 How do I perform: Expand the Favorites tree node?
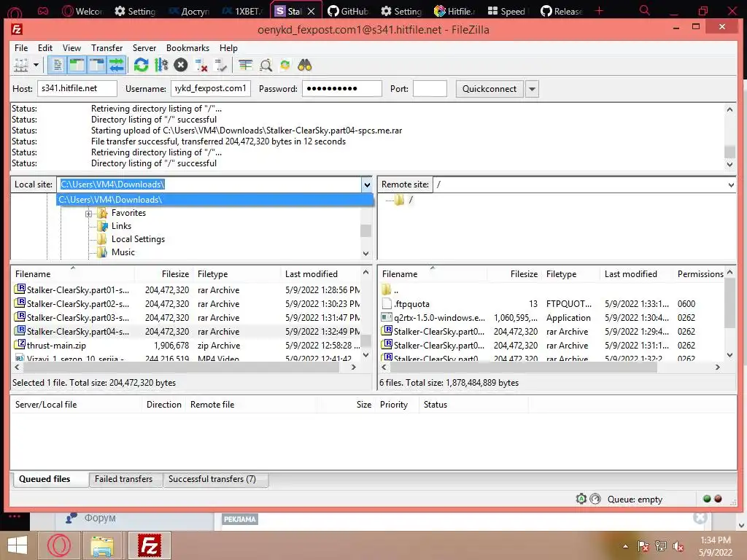point(88,214)
